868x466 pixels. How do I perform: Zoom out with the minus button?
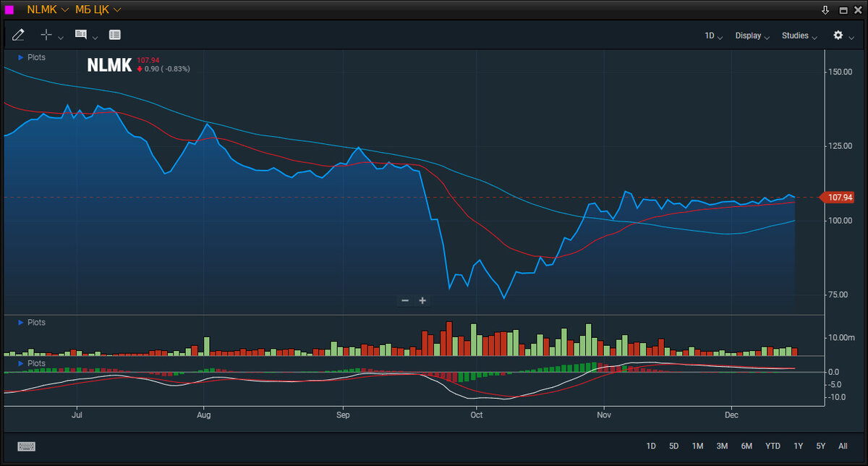click(x=405, y=300)
